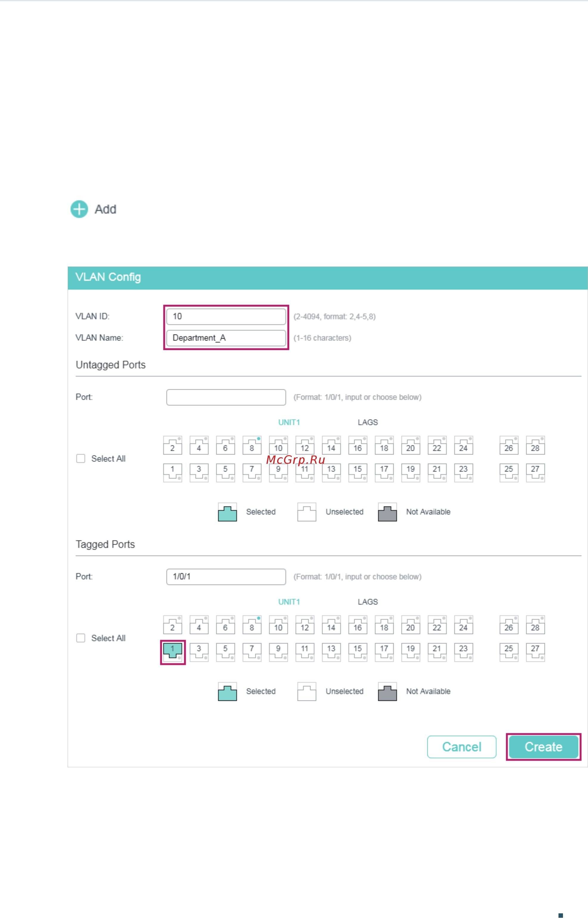Select port 9 under Tagged Ports
This screenshot has width=588, height=919.
coord(278,652)
